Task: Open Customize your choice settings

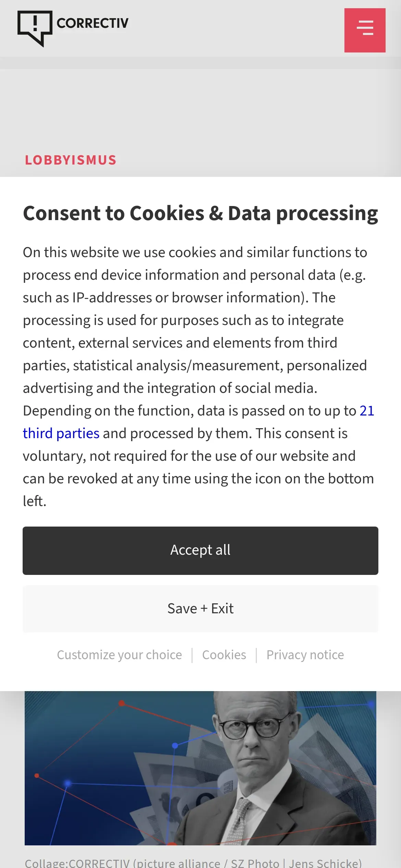Action: pyautogui.click(x=119, y=655)
